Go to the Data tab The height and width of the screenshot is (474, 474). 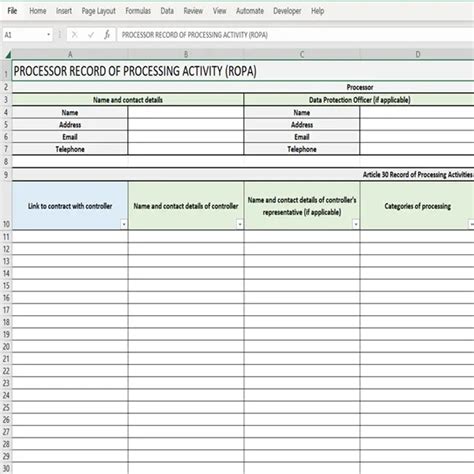tap(167, 11)
